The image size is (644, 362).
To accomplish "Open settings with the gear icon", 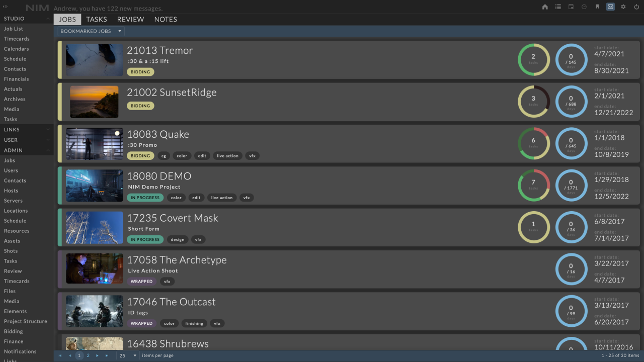I will (x=623, y=7).
